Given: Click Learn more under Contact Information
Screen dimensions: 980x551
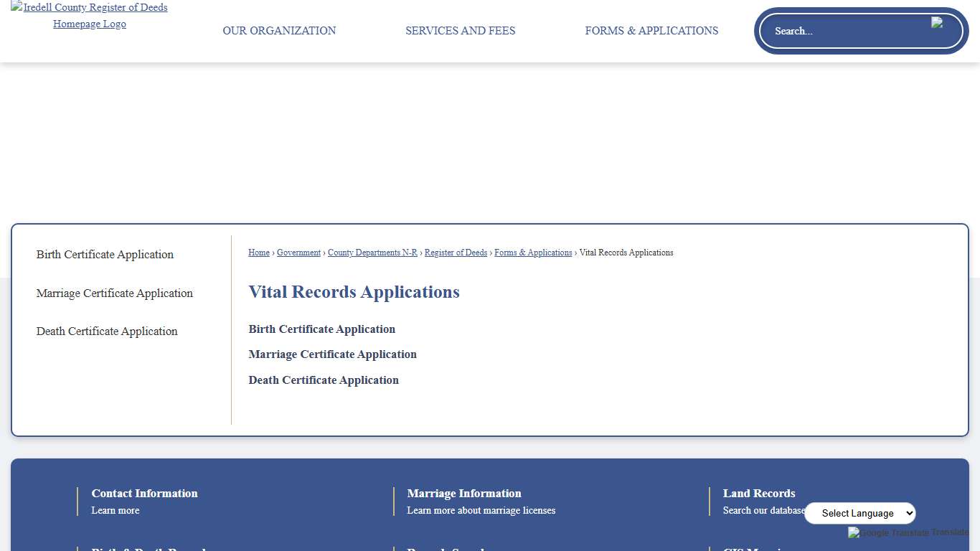Looking at the screenshot, I should 116,510.
